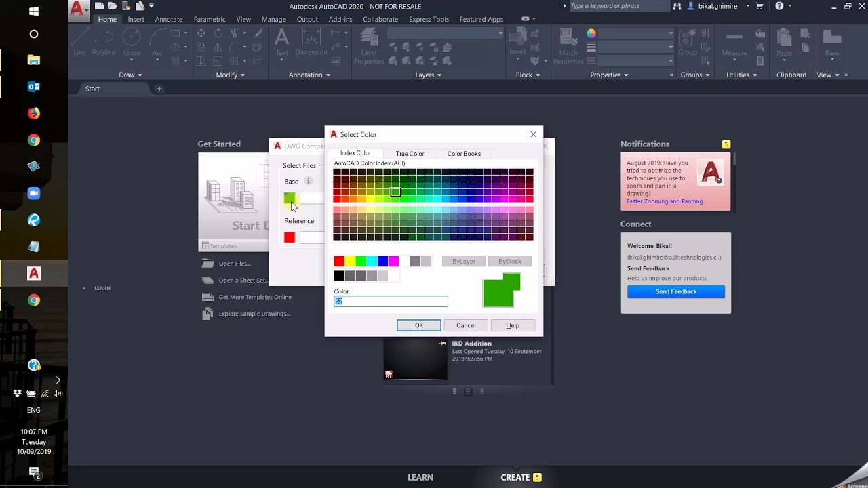Expand the Block panel dropdown
Image resolution: width=868 pixels, height=488 pixels.
[528, 75]
